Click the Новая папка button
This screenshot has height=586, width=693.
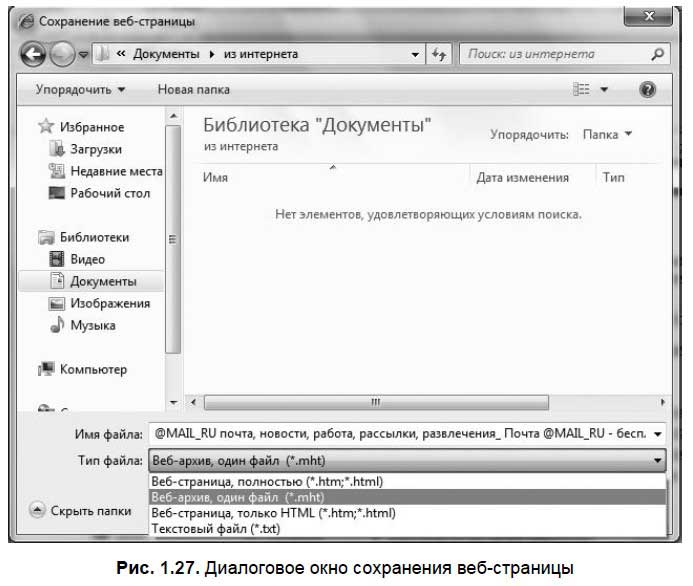tap(193, 90)
